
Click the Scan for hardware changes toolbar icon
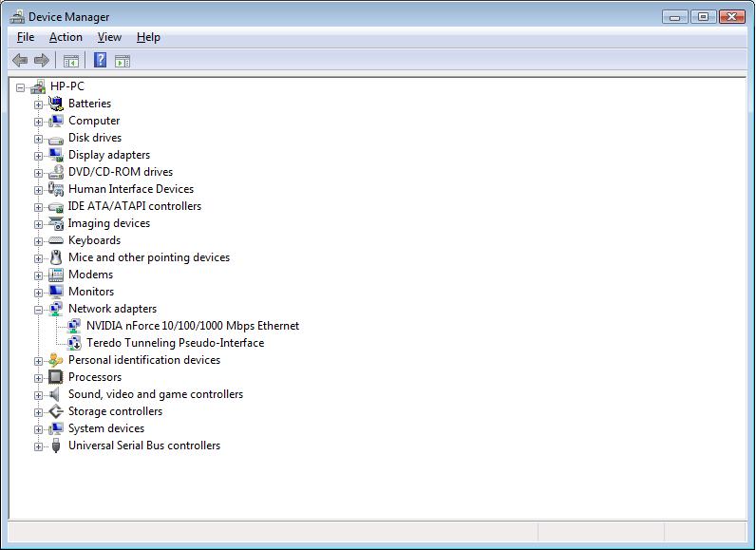123,61
